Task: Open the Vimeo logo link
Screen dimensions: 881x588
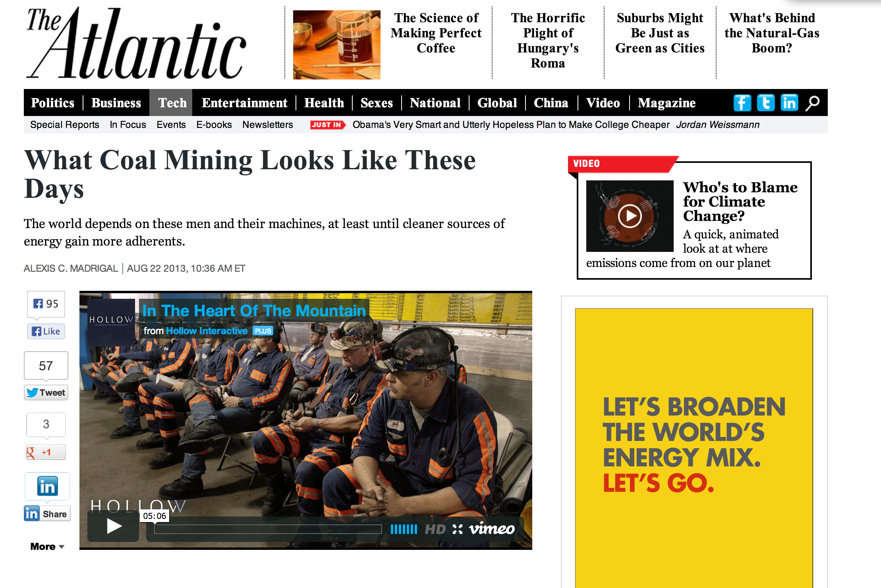Action: 492,528
